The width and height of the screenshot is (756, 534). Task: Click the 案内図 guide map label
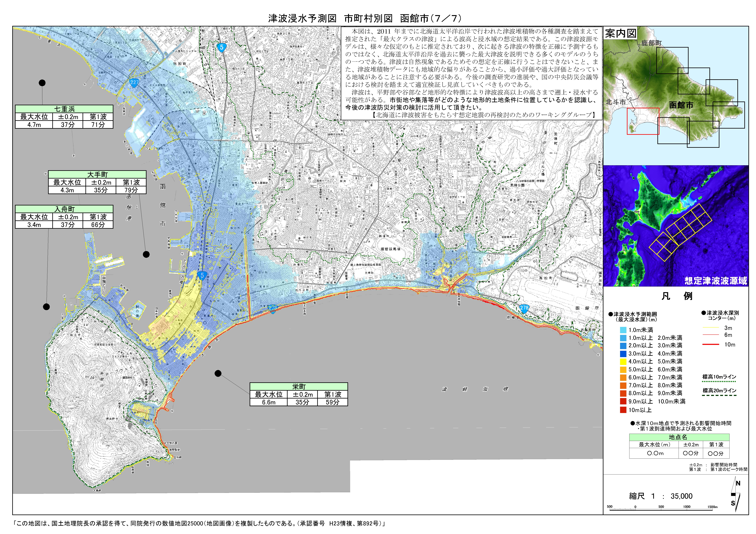(621, 34)
